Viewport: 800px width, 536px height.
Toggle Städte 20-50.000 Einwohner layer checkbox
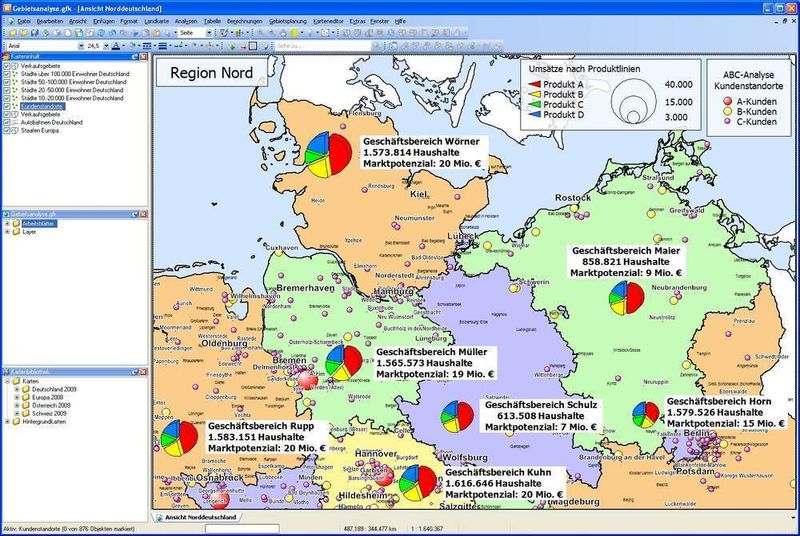coord(7,90)
